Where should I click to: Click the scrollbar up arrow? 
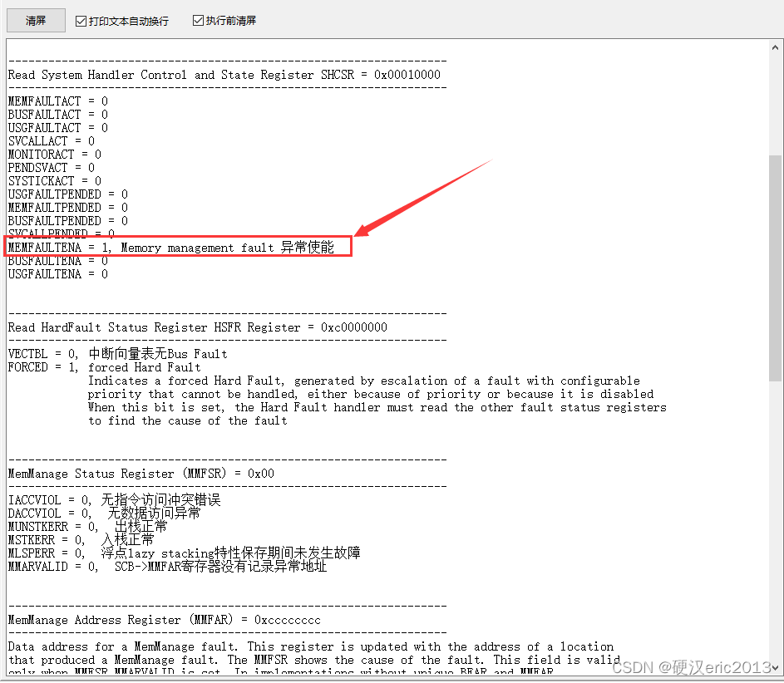click(x=775, y=47)
